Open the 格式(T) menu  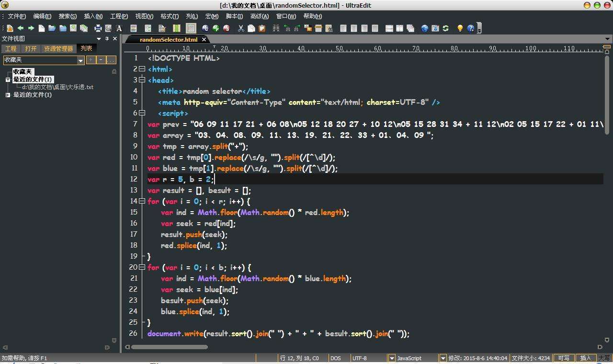coord(169,16)
